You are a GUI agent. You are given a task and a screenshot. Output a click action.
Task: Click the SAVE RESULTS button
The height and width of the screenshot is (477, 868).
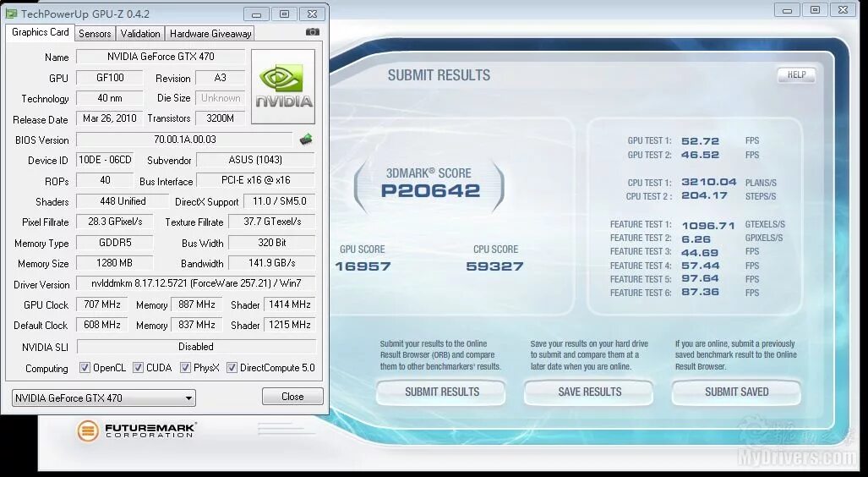tap(590, 392)
